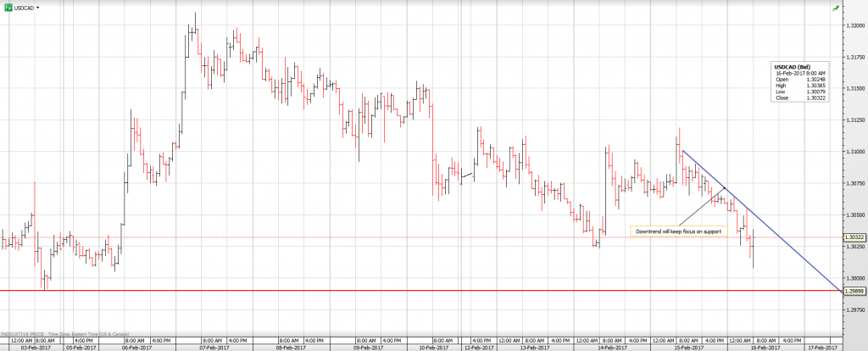Viewport: 868px width, 351px height.
Task: Select the USDCAD symbol name label
Action: [x=24, y=7]
